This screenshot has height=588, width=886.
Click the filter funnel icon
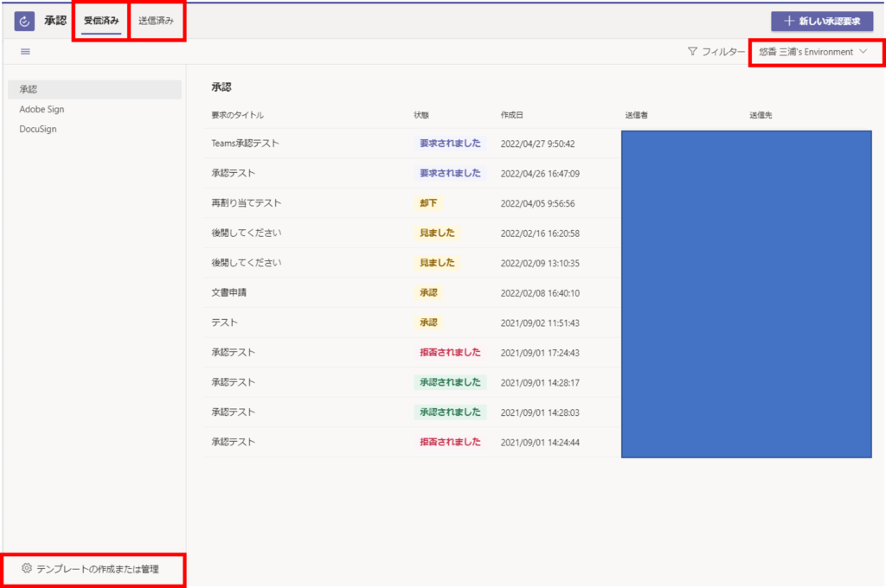tap(692, 52)
